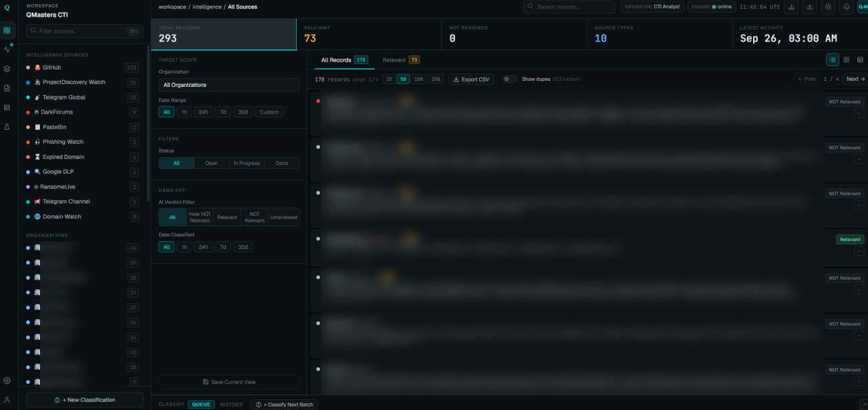868x410 pixels.
Task: Select the Phishing Watch source
Action: tap(82, 142)
